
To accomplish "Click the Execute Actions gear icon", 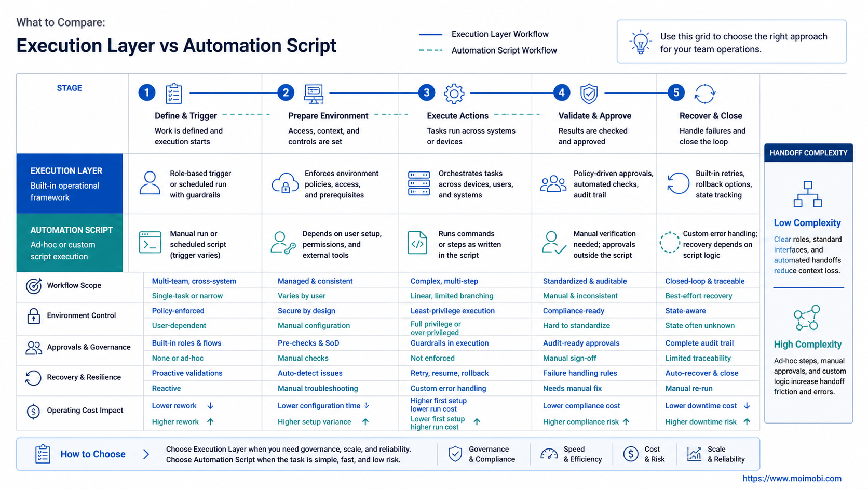I will pos(454,94).
